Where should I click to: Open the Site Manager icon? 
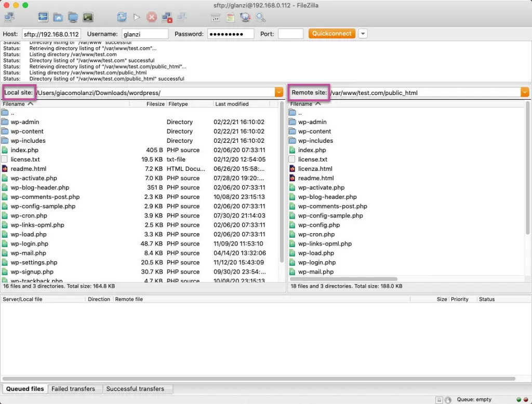click(x=9, y=17)
